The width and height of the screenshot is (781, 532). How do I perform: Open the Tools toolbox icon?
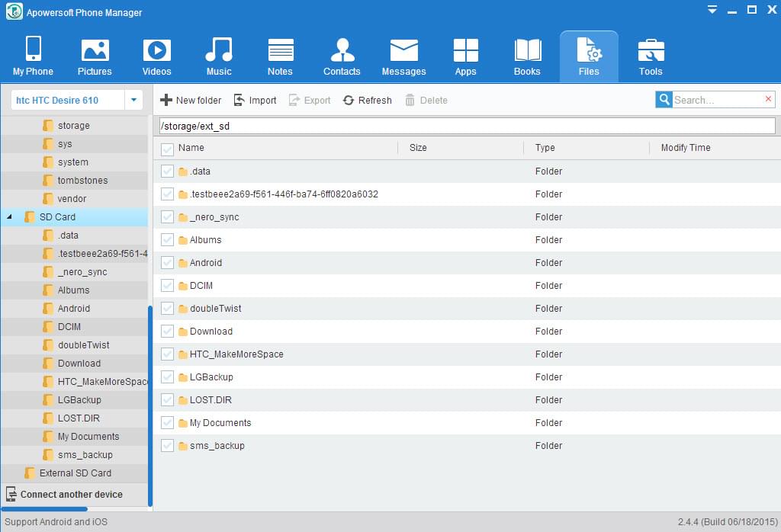pos(651,50)
